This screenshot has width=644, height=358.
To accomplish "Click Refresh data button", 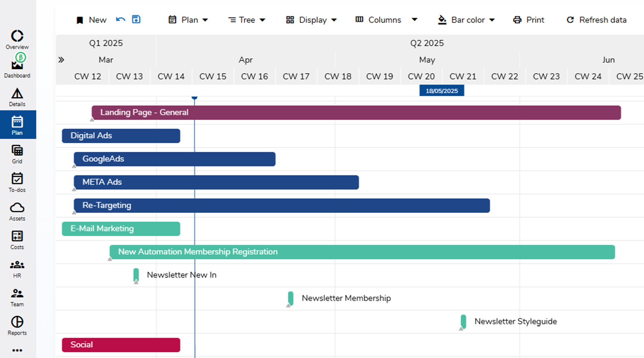I will coord(597,20).
